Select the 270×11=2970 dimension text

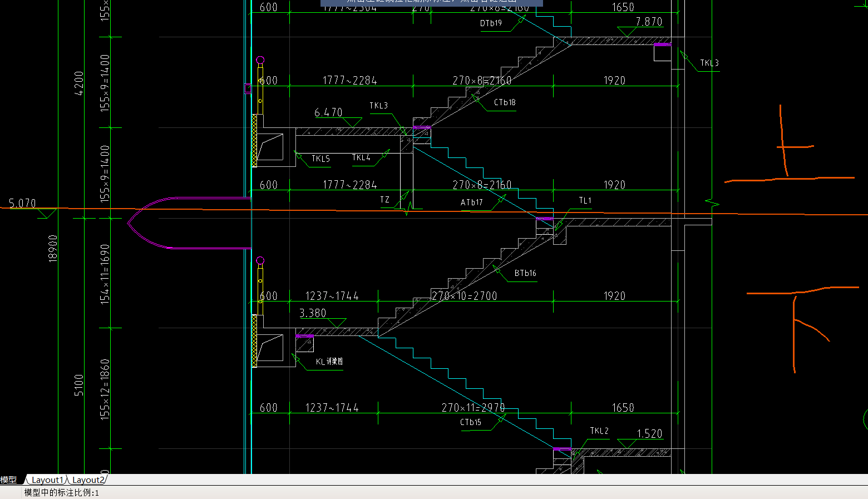[x=474, y=408]
